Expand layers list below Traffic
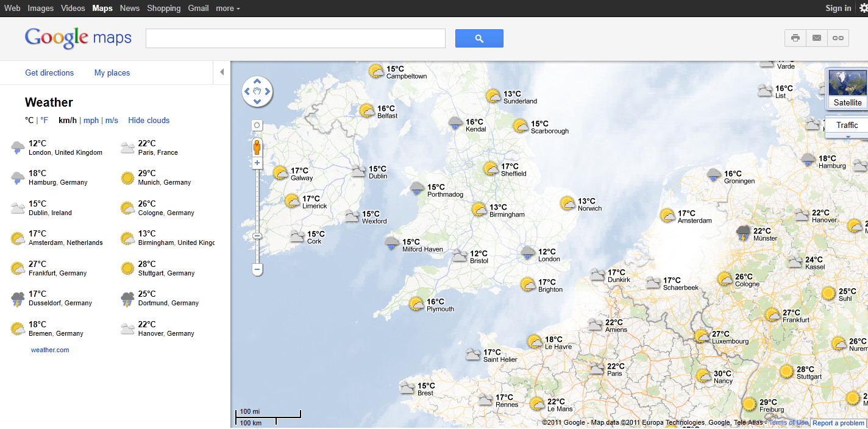 pyautogui.click(x=847, y=136)
